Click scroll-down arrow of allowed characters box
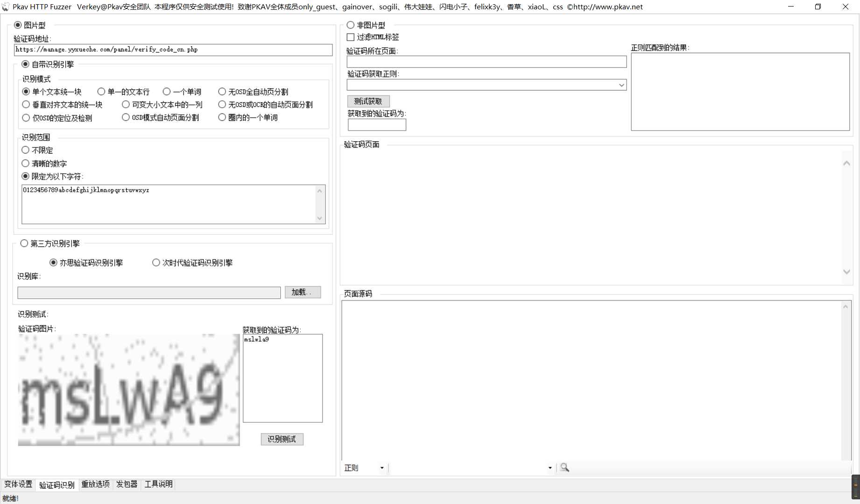 click(x=320, y=218)
